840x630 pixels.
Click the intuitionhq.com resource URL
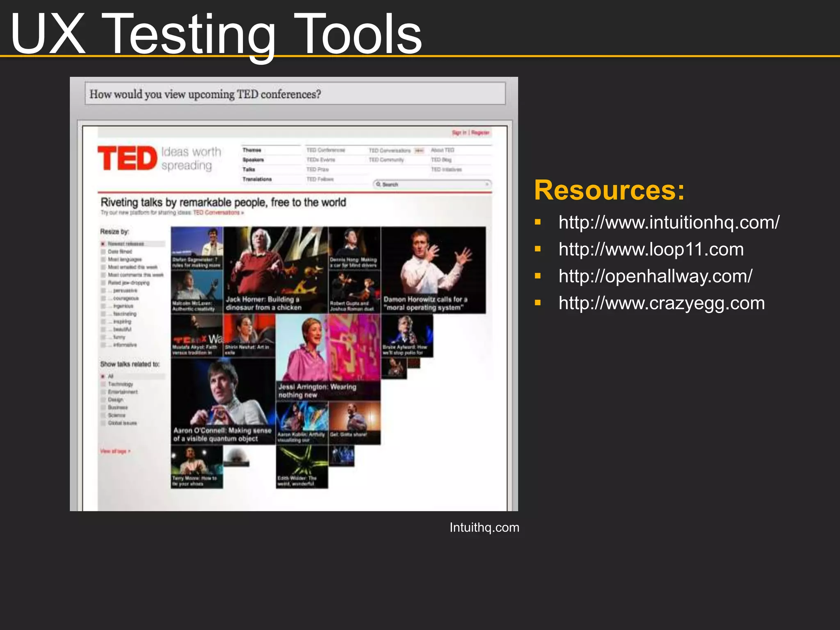669,222
